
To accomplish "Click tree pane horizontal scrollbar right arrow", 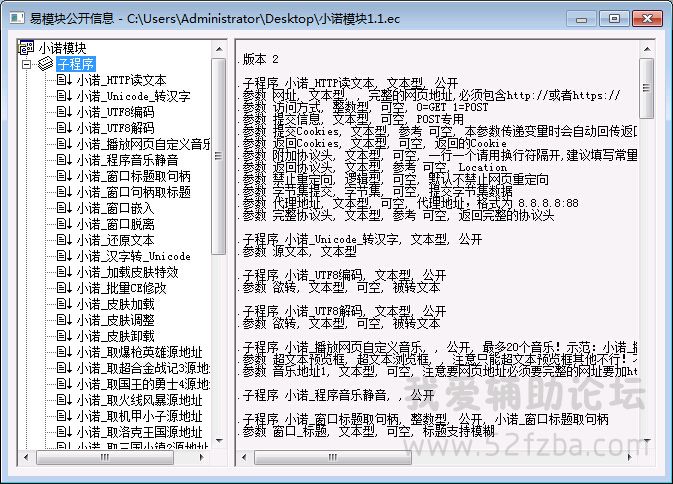I will 201,457.
